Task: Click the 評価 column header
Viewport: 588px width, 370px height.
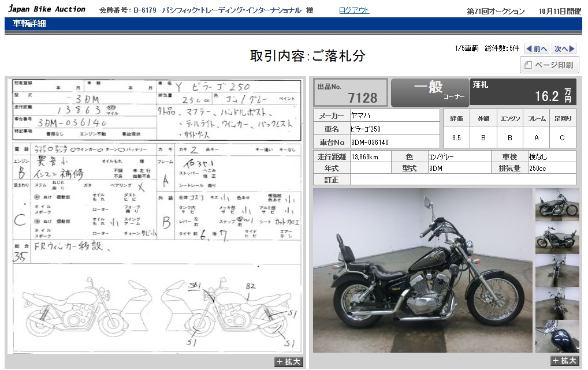Action: point(456,118)
